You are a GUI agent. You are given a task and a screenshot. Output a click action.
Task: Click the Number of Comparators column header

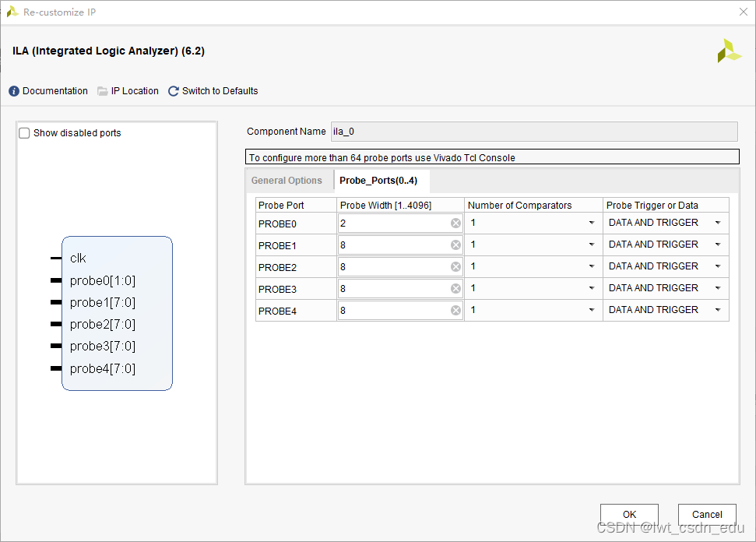533,205
